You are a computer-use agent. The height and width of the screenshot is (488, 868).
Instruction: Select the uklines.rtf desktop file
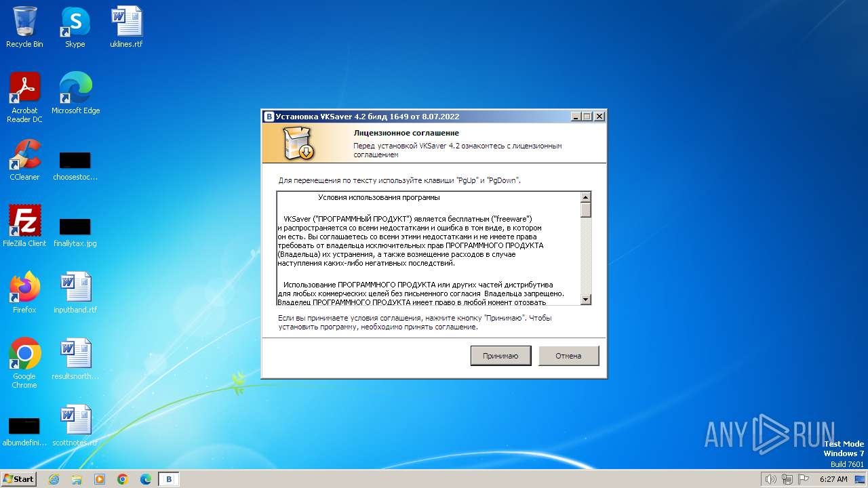point(126,27)
